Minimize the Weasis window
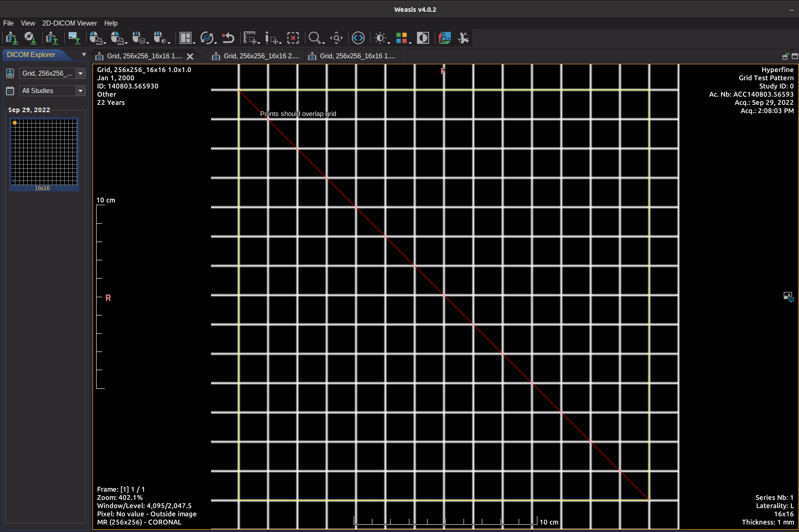This screenshot has height=532, width=799. click(792, 10)
